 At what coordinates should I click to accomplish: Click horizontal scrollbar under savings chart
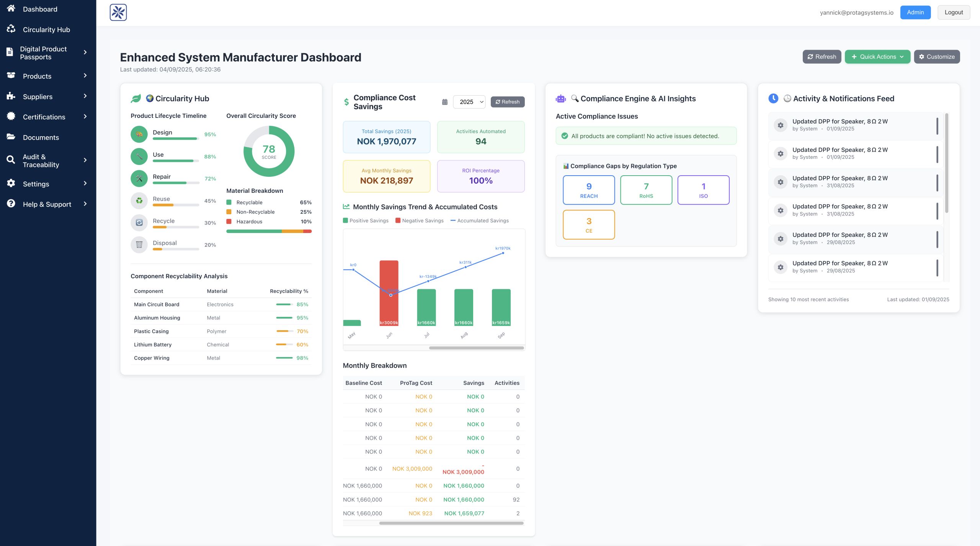click(476, 348)
